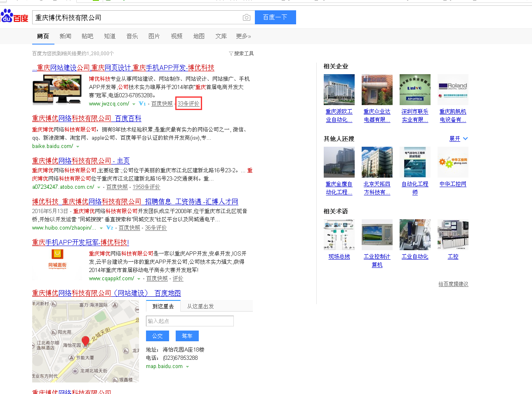This screenshot has height=394, width=532.
Task: Open the 文库 tab
Action: [221, 36]
